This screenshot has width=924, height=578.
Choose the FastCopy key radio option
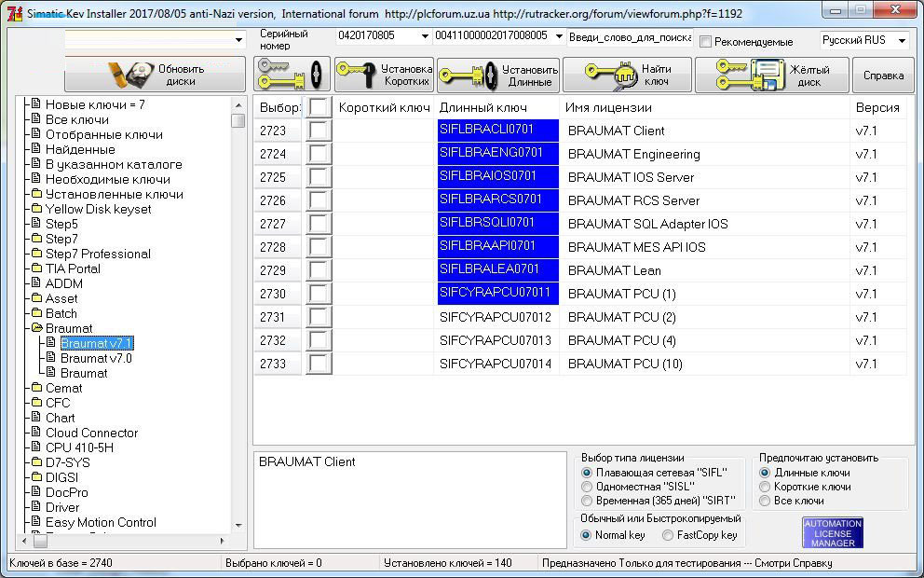click(668, 535)
